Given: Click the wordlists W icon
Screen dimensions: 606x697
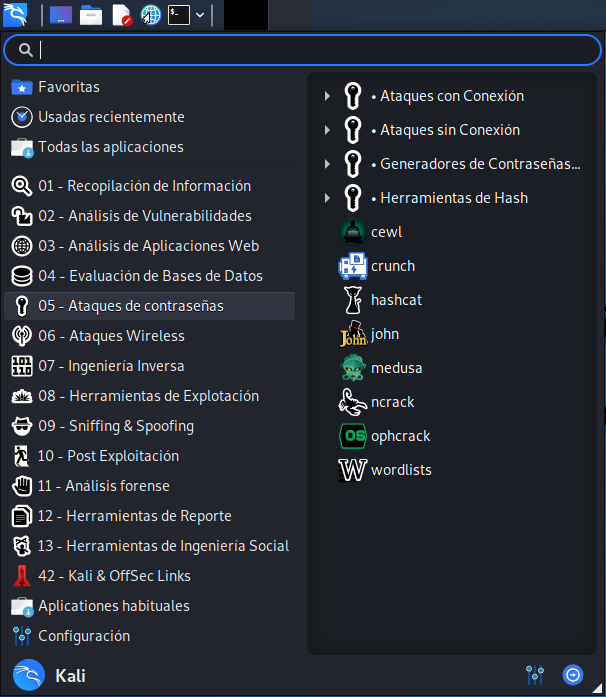Looking at the screenshot, I should [353, 470].
